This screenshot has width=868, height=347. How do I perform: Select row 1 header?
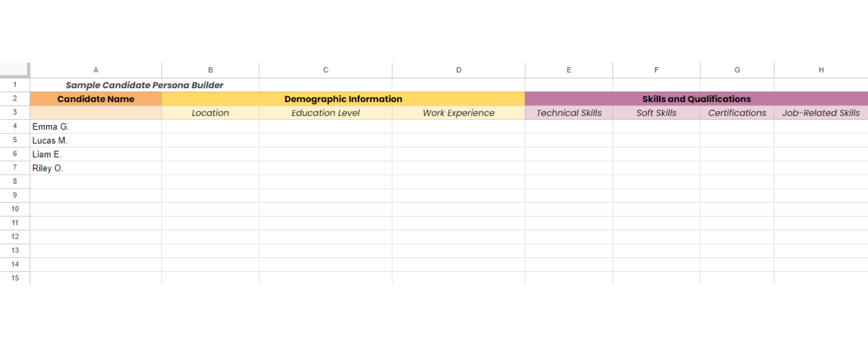coord(15,85)
